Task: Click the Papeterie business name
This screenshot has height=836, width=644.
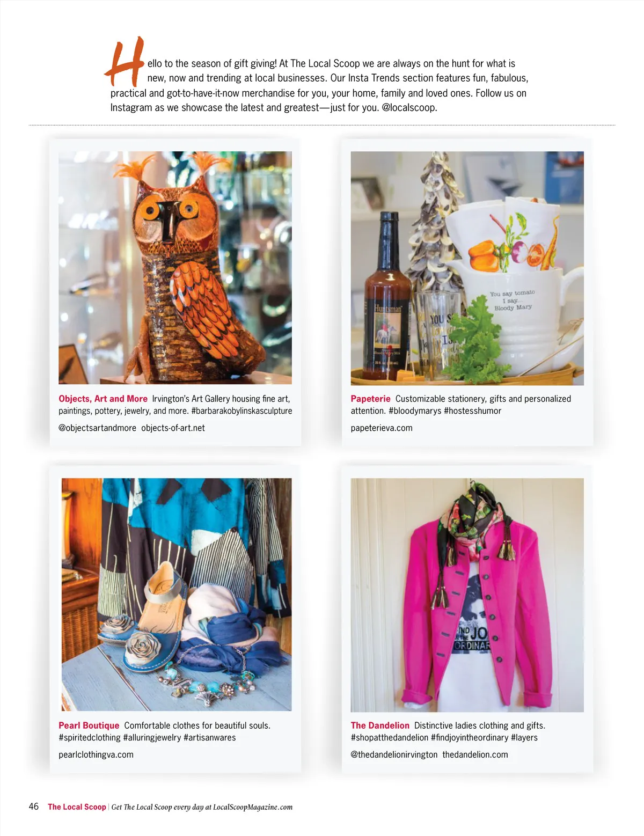Action: tap(370, 399)
